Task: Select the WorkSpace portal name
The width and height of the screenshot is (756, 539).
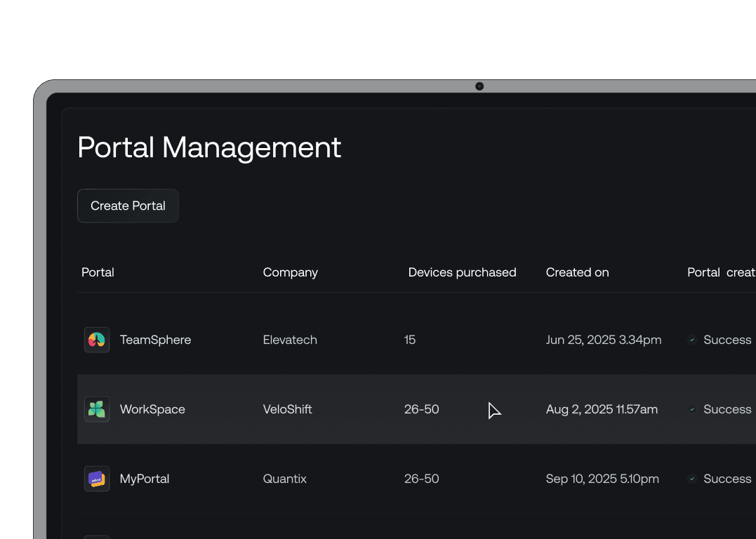Action: click(152, 409)
